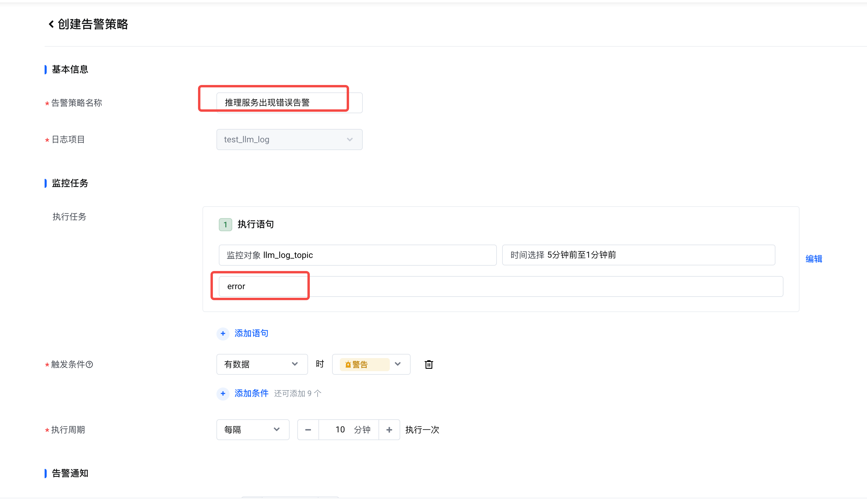
Task: Decrease interval with the minus button
Action: (x=308, y=430)
